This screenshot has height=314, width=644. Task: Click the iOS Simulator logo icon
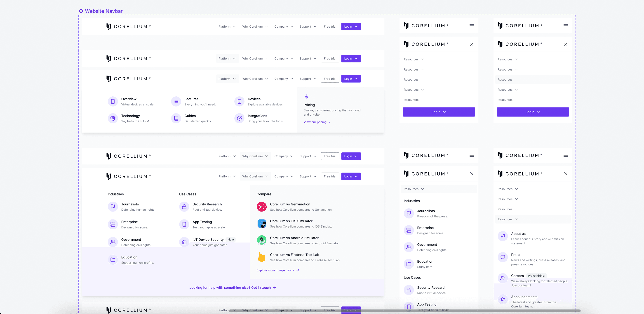(x=261, y=224)
